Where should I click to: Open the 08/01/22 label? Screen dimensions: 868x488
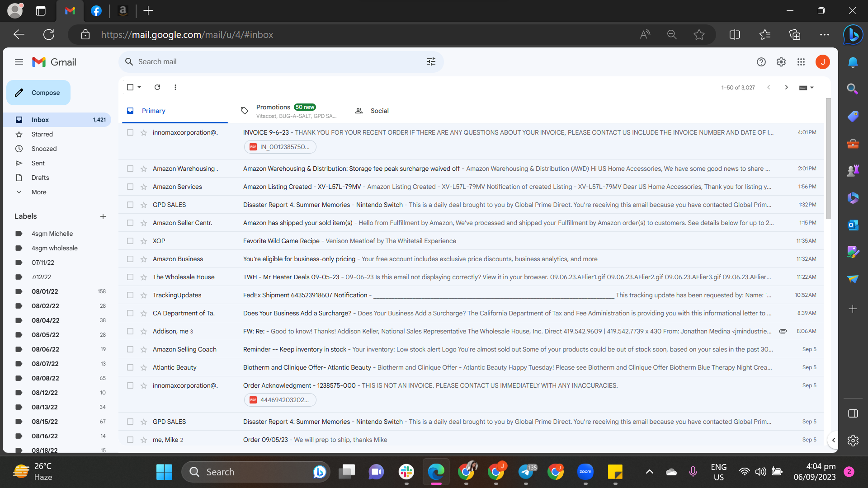click(x=45, y=291)
